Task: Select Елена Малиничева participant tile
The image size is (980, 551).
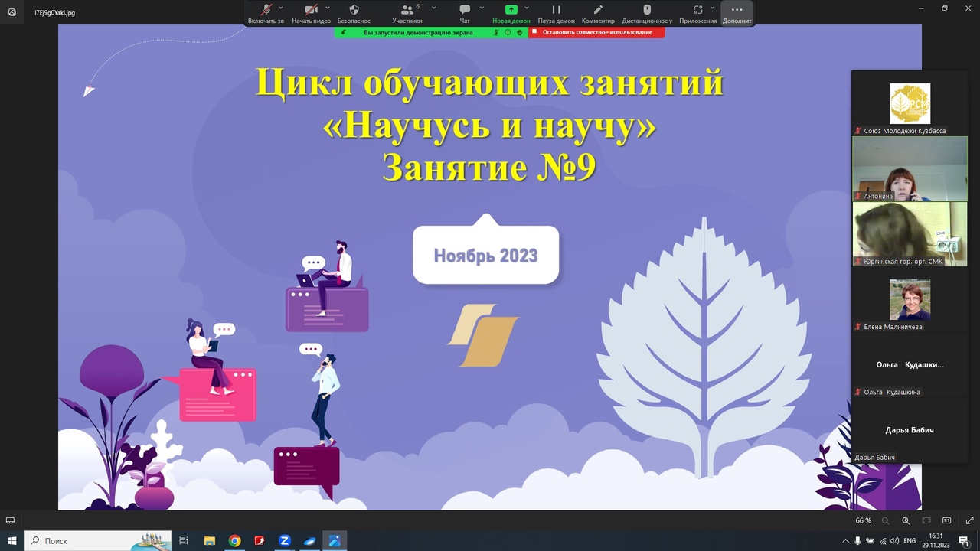Action: (910, 299)
